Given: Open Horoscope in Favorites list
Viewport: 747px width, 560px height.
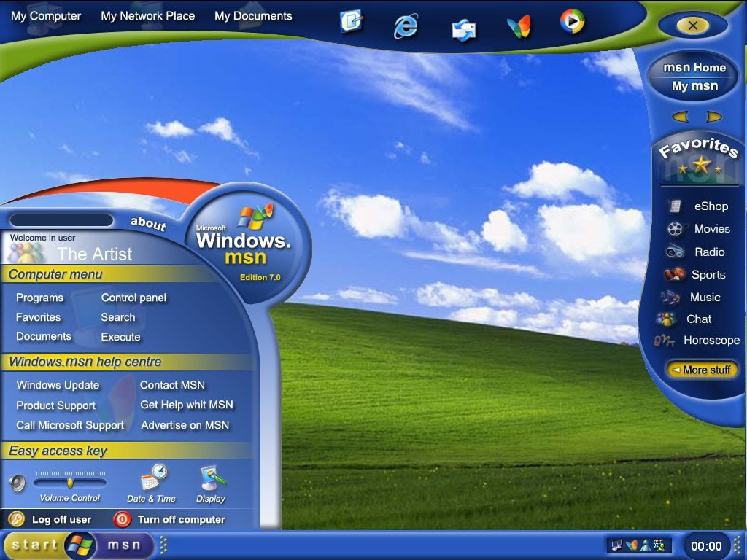Looking at the screenshot, I should pos(711,341).
